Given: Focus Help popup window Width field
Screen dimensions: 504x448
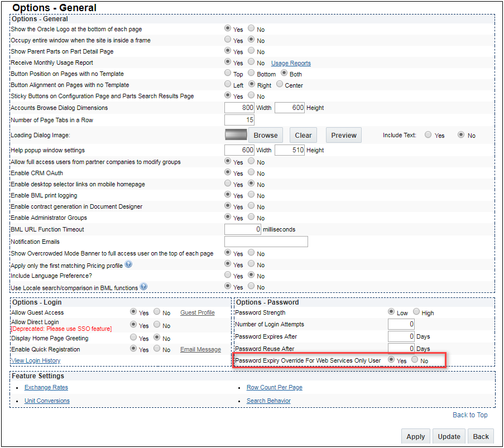Looking at the screenshot, I should click(x=239, y=150).
